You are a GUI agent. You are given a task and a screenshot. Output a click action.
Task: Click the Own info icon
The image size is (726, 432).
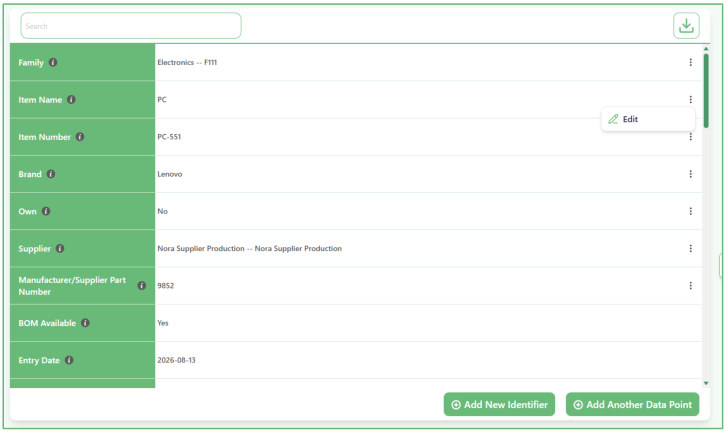pos(46,211)
